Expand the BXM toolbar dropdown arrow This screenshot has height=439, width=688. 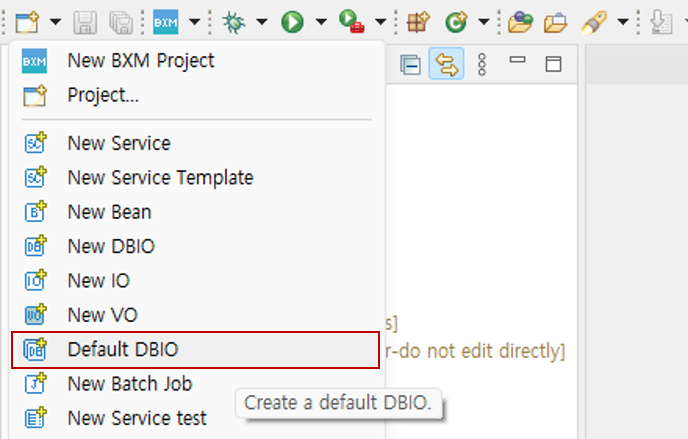(194, 21)
